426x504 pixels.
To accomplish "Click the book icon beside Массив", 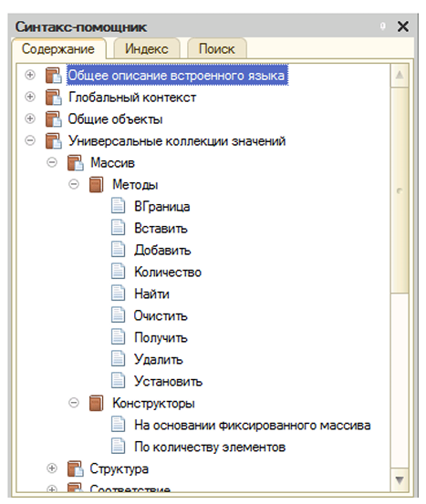I will click(x=76, y=162).
